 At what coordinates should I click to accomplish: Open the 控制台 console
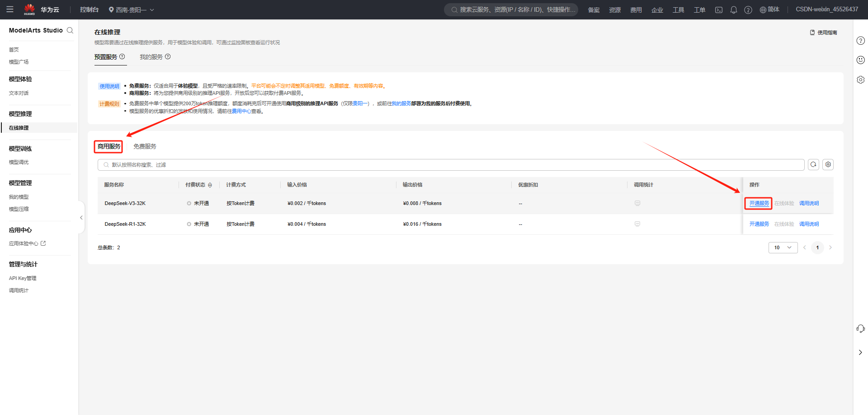tap(89, 9)
